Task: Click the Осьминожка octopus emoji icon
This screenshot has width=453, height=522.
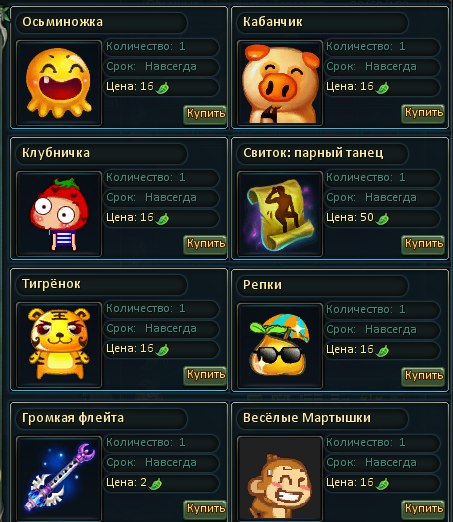Action: [59, 83]
